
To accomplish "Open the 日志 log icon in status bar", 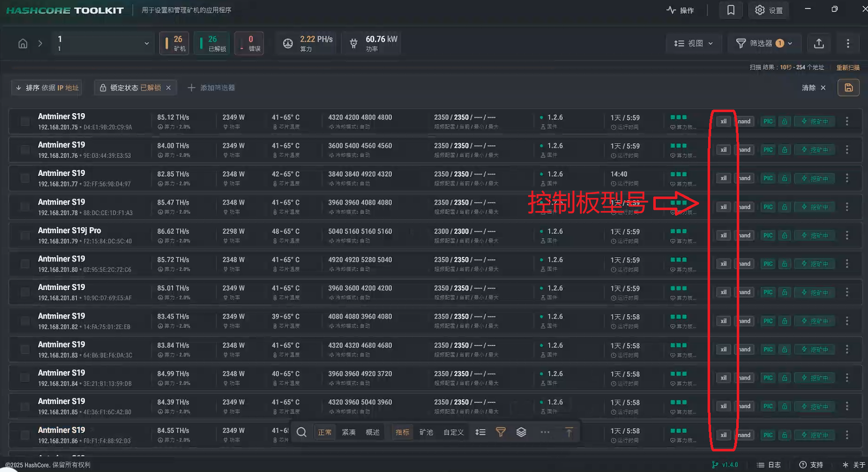I will pyautogui.click(x=769, y=465).
